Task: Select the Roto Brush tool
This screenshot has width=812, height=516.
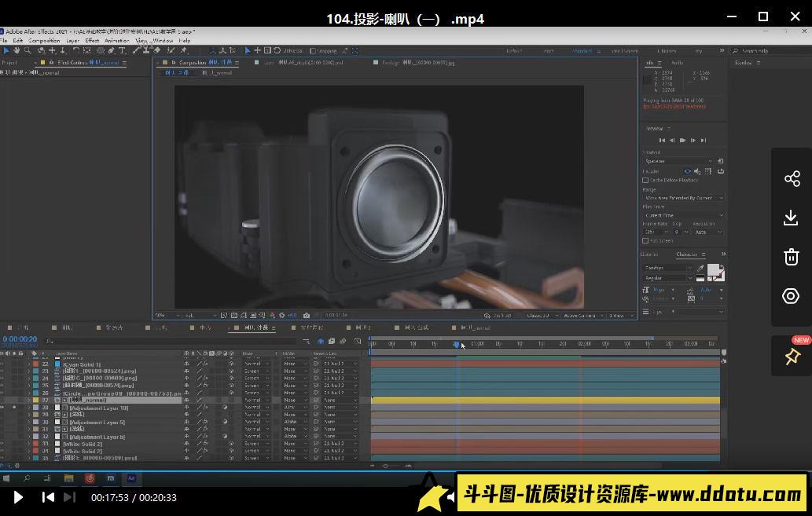Action: pos(171,51)
